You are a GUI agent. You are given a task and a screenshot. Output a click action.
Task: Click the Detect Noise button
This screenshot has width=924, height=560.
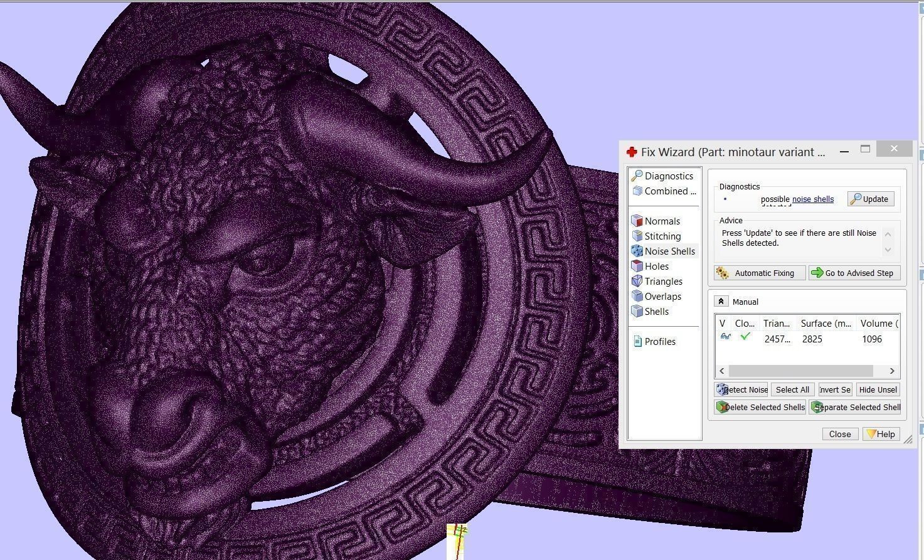[741, 389]
